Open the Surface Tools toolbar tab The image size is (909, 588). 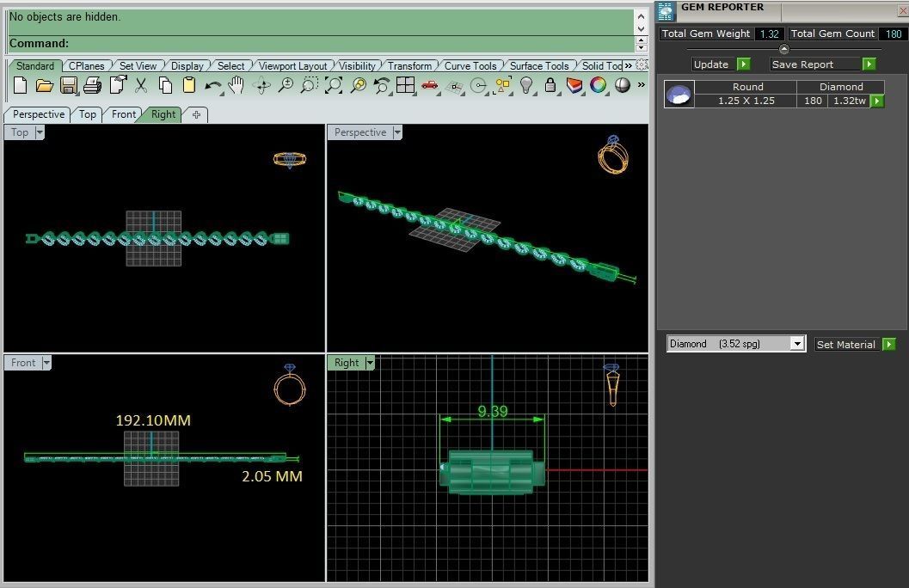(x=539, y=66)
